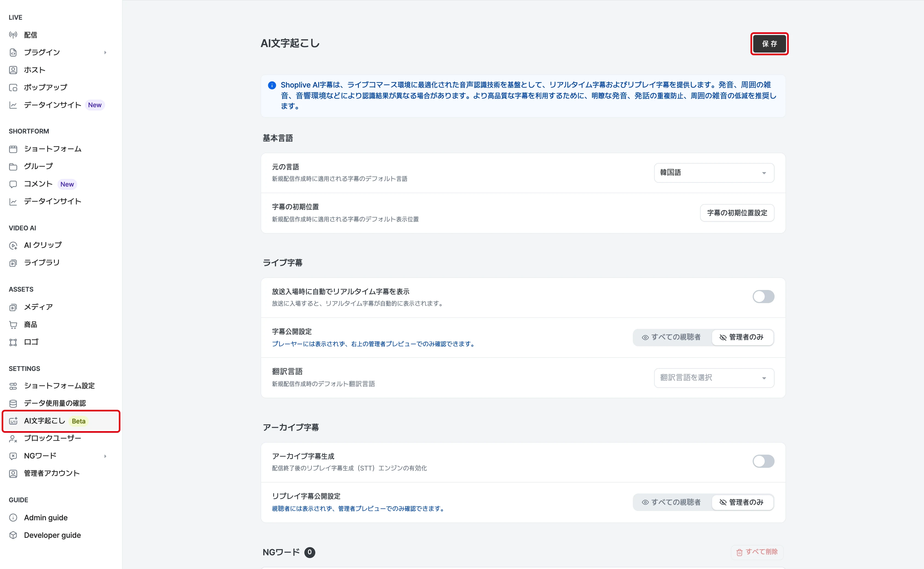
Task: Click the ライブラリ library icon
Action: pyautogui.click(x=13, y=263)
